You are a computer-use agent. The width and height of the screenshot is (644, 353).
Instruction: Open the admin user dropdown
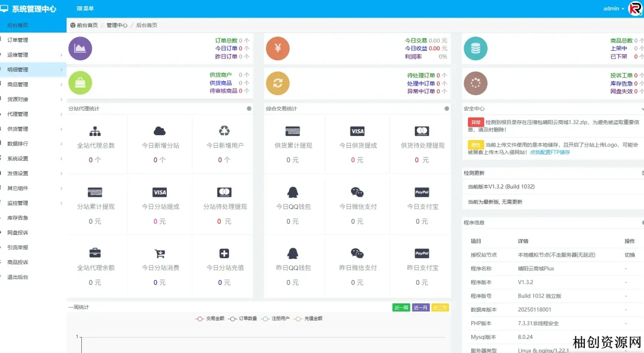pos(613,8)
